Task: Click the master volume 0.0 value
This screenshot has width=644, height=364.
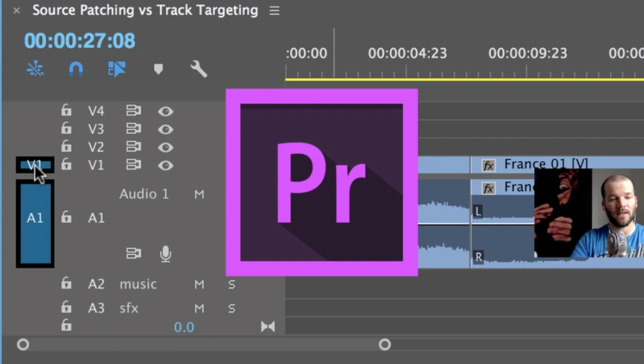Action: coord(184,327)
